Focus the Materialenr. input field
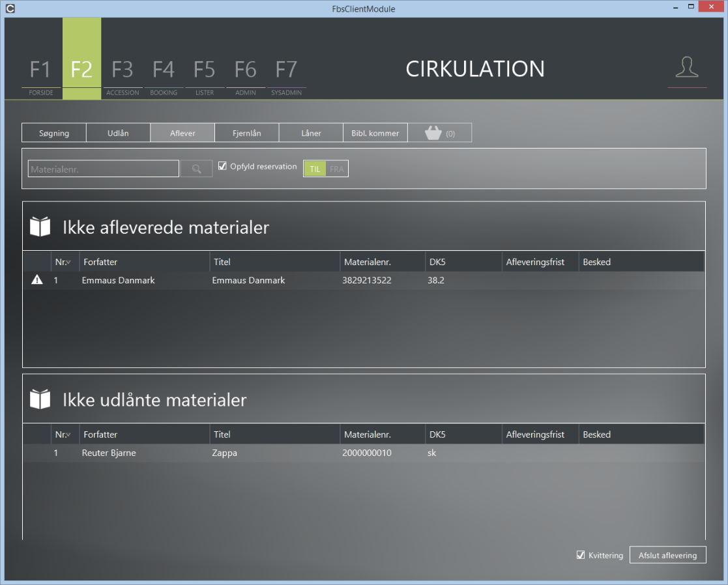This screenshot has width=728, height=585. pos(103,169)
